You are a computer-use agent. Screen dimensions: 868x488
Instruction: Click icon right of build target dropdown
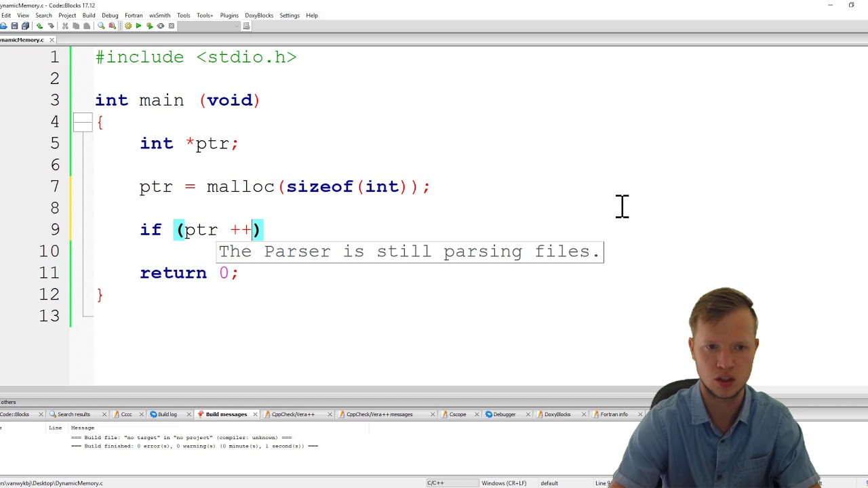(x=246, y=26)
